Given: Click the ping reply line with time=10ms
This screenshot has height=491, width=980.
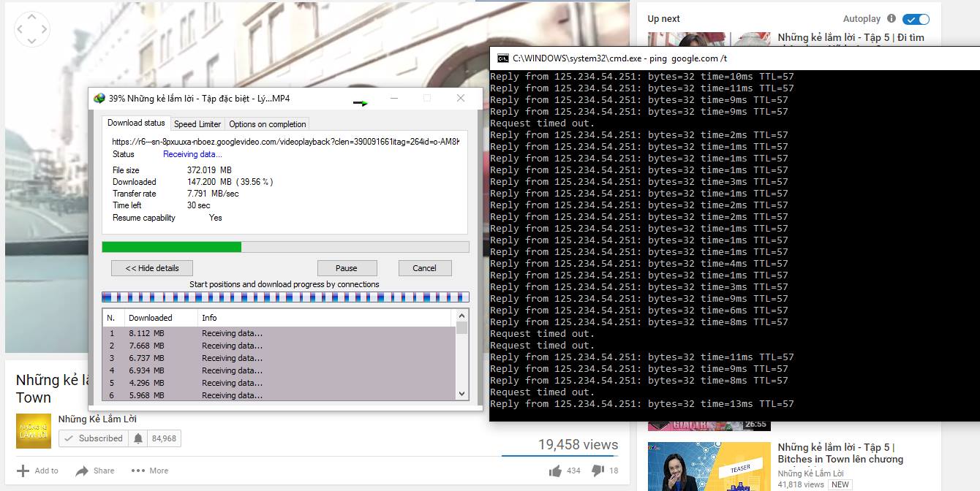Looking at the screenshot, I should [641, 77].
